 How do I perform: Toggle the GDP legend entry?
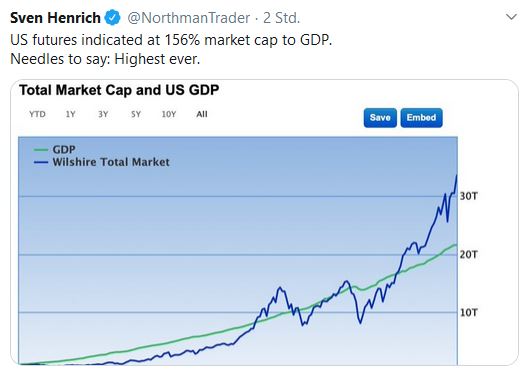pos(55,149)
